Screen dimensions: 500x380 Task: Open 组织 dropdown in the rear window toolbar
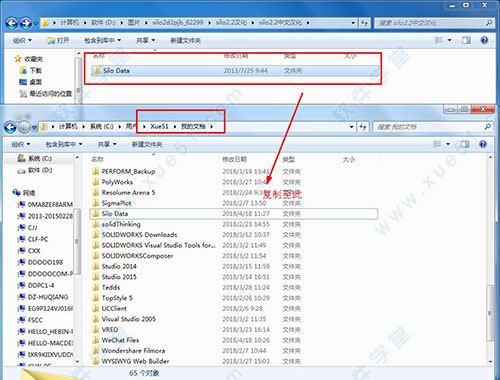22,40
